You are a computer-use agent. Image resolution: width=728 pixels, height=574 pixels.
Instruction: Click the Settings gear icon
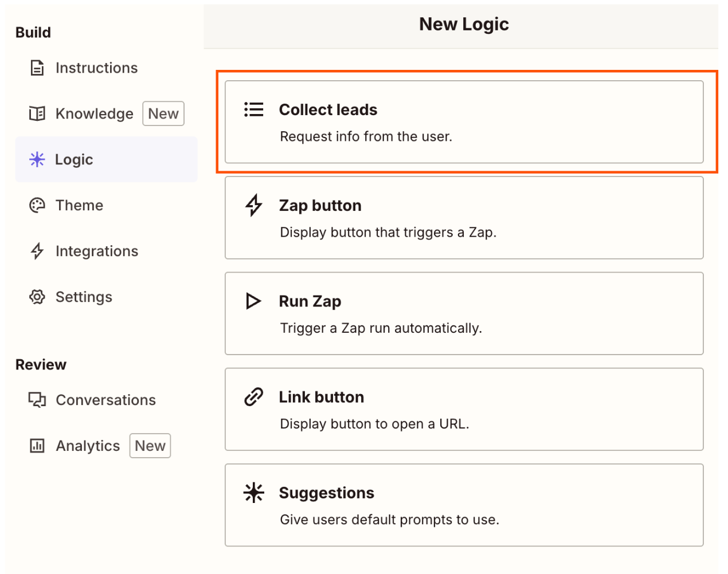point(37,297)
